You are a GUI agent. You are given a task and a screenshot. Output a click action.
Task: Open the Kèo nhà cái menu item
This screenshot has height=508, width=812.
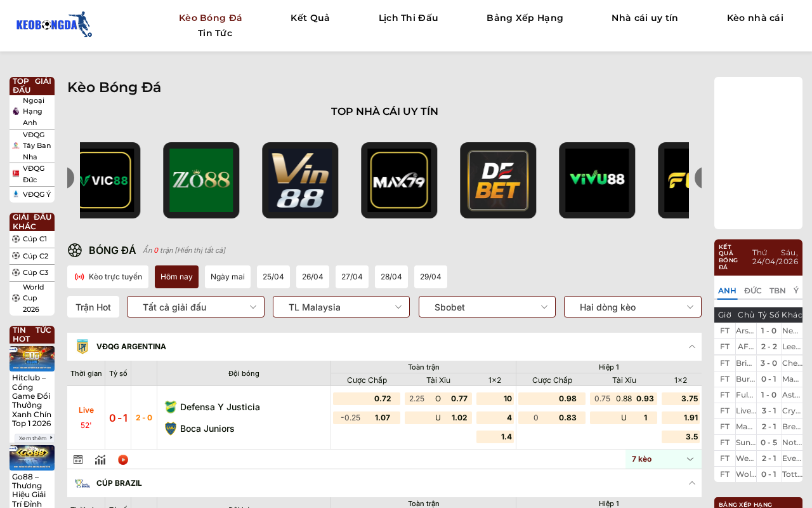pyautogui.click(x=756, y=18)
